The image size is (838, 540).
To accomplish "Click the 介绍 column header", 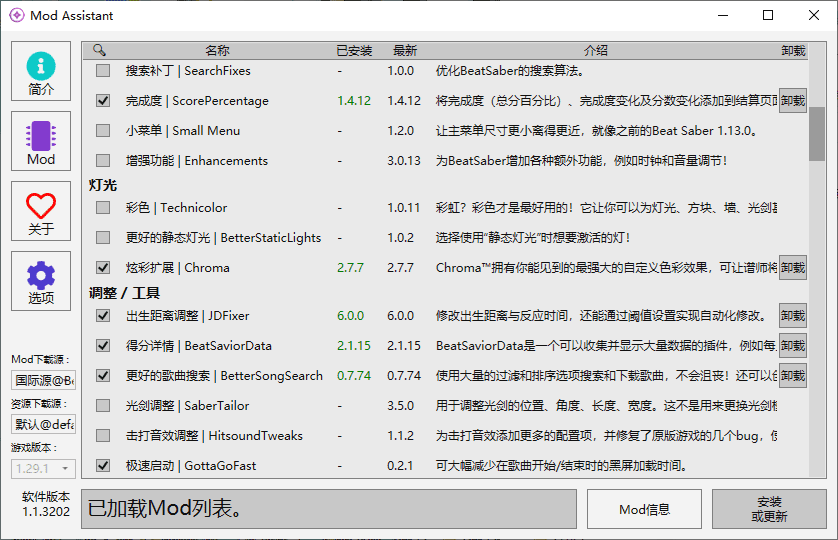I will coord(595,50).
